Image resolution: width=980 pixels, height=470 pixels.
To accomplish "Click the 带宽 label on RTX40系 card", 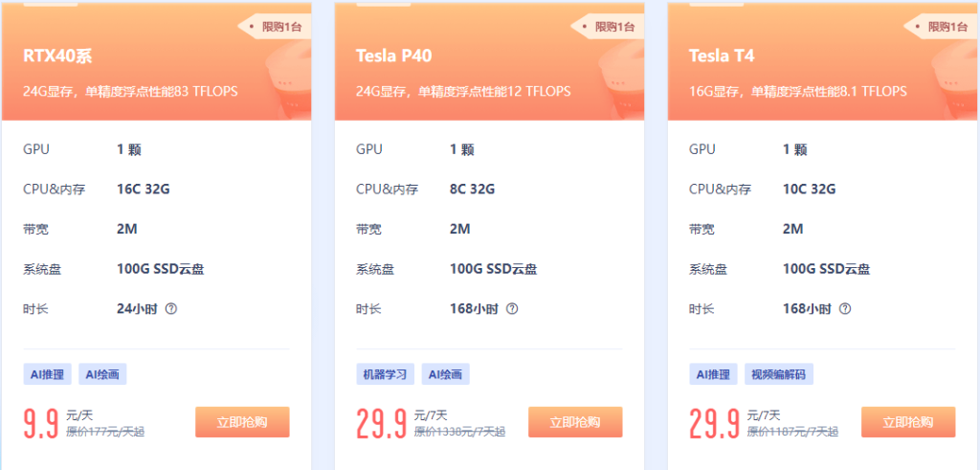I will (35, 230).
